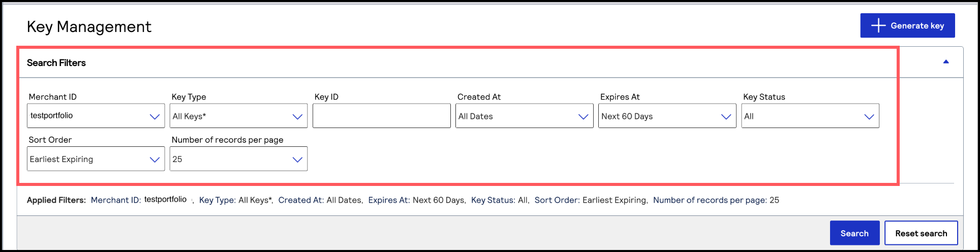Click the Generate key button label
Screen dimensions: 980x252
917,25
